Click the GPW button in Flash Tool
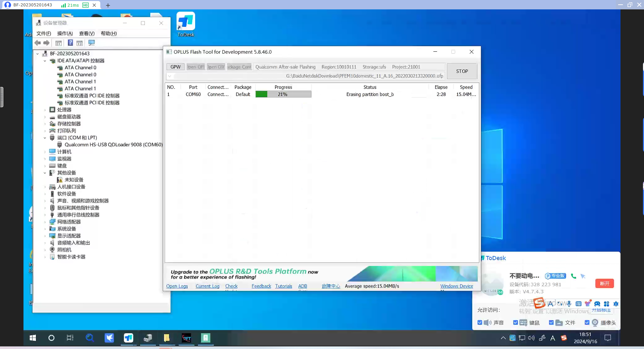644x349 pixels. 175,67
